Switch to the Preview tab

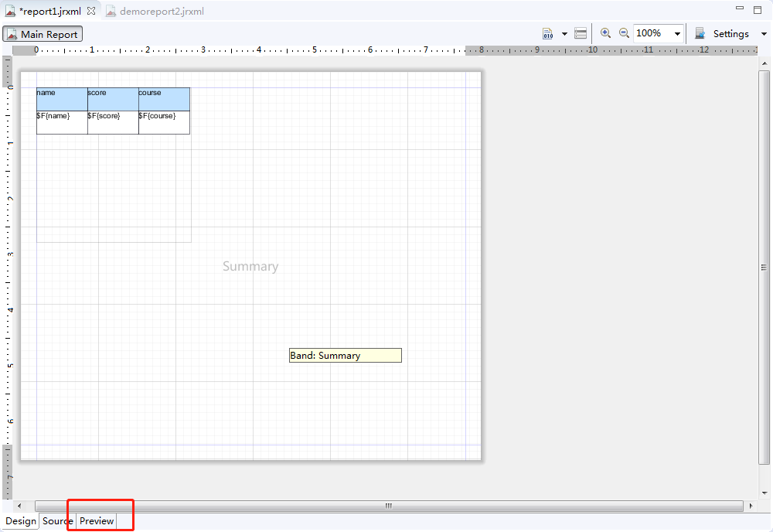pyautogui.click(x=96, y=520)
